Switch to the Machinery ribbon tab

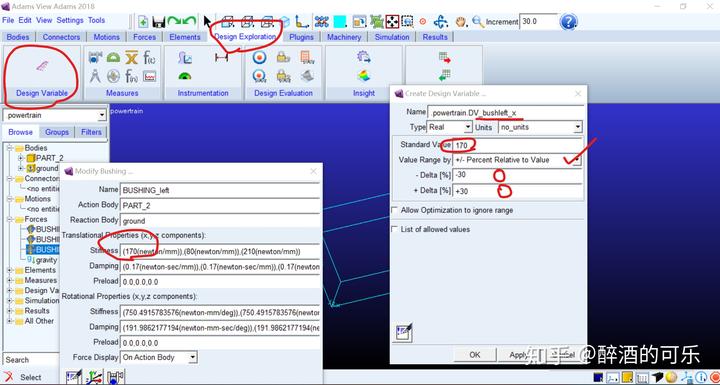pyautogui.click(x=344, y=37)
